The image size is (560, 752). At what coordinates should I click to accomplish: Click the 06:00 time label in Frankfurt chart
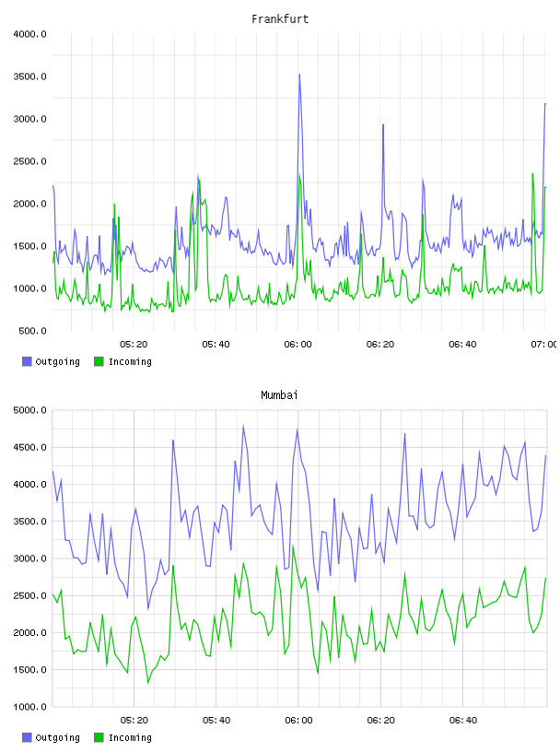297,345
